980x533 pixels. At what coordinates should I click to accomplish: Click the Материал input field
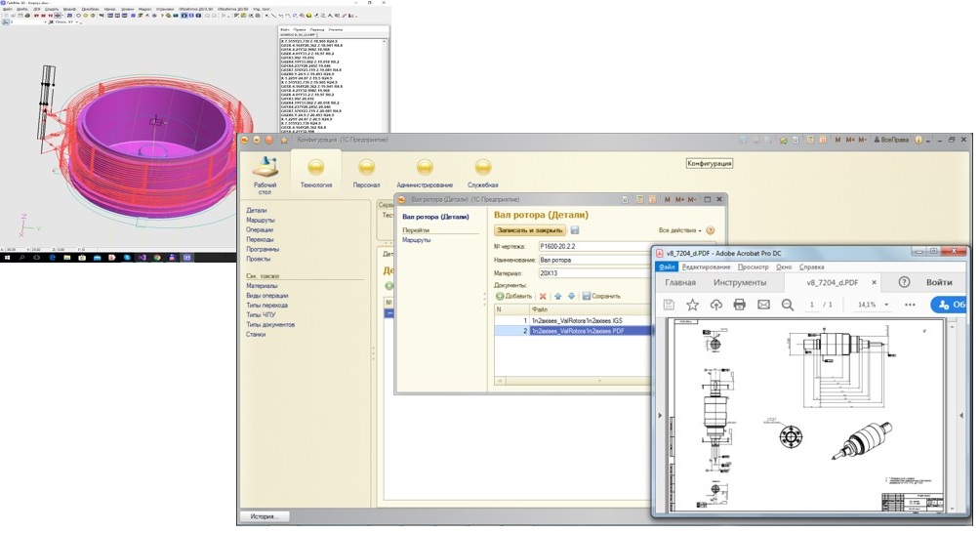(594, 273)
